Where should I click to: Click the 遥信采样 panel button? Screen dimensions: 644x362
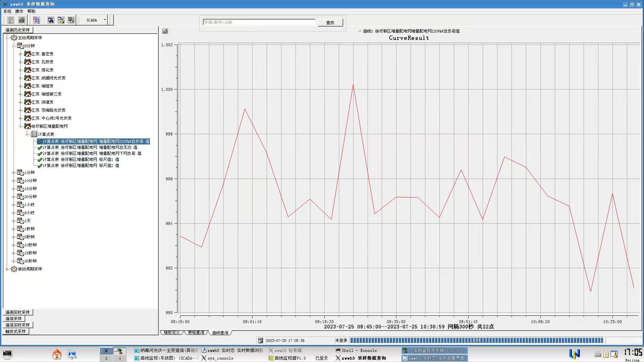13,318
